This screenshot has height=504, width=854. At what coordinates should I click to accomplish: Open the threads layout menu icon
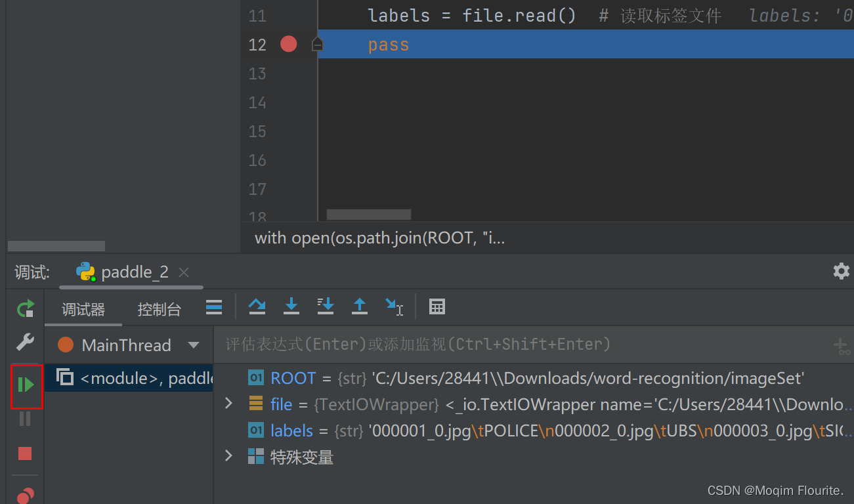point(213,306)
